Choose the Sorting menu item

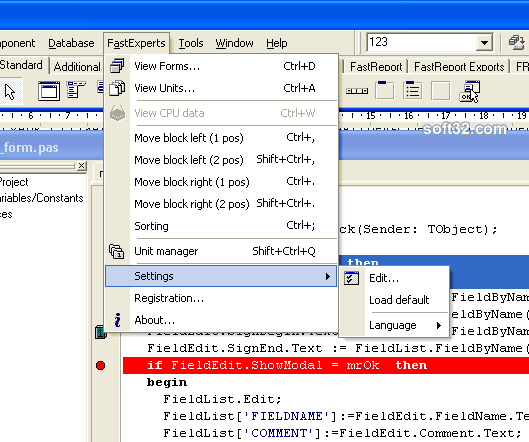221,226
